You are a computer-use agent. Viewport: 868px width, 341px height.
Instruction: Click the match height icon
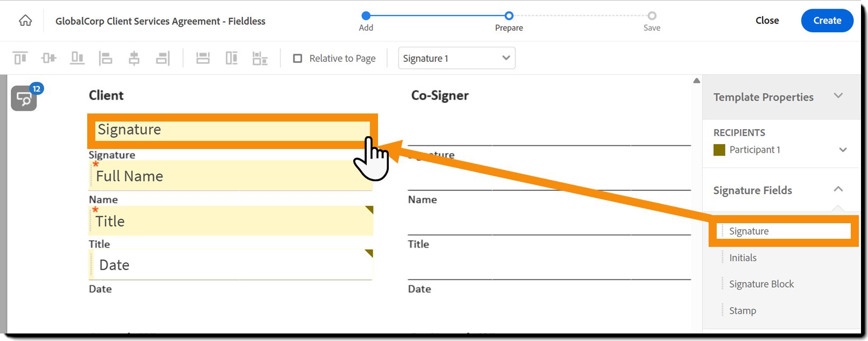coord(232,58)
